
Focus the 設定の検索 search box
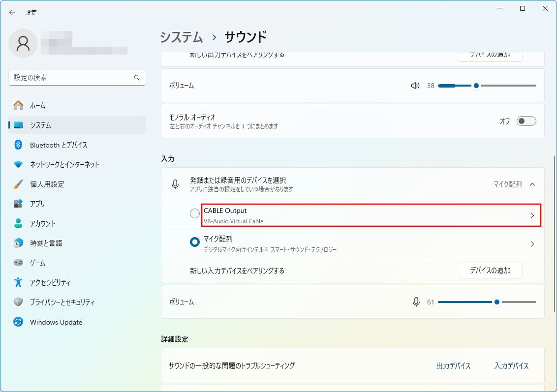click(77, 78)
